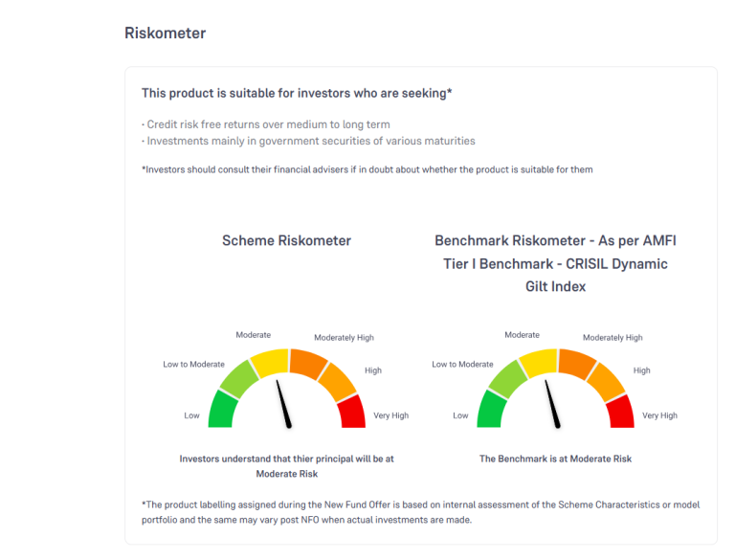
Task: Click the red Very High segment of Benchmark gauge
Action: pos(620,411)
